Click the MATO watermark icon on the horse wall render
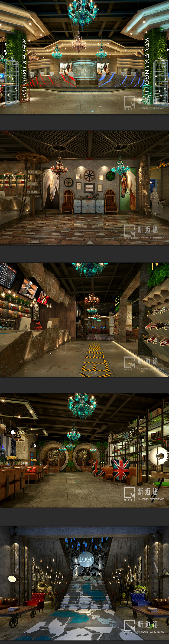The width and height of the screenshot is (169, 644). [x=130, y=231]
